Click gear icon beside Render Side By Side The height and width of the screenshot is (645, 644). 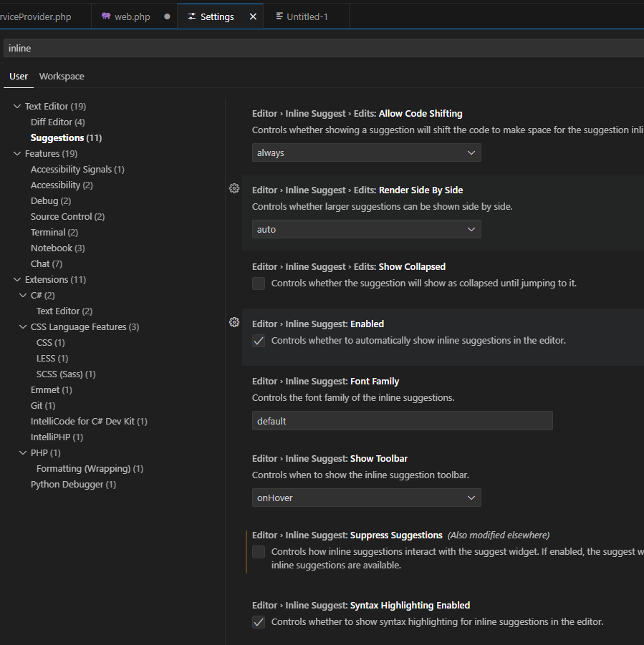234,188
